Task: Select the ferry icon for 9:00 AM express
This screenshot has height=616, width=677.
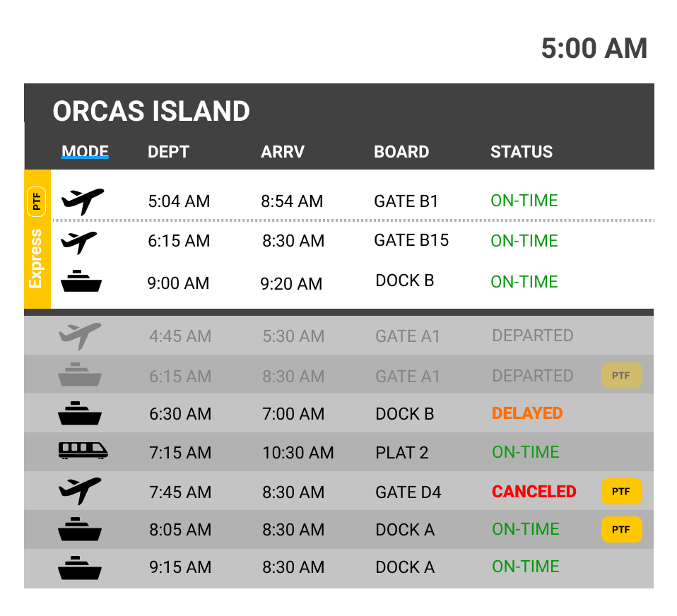Action: [x=81, y=281]
